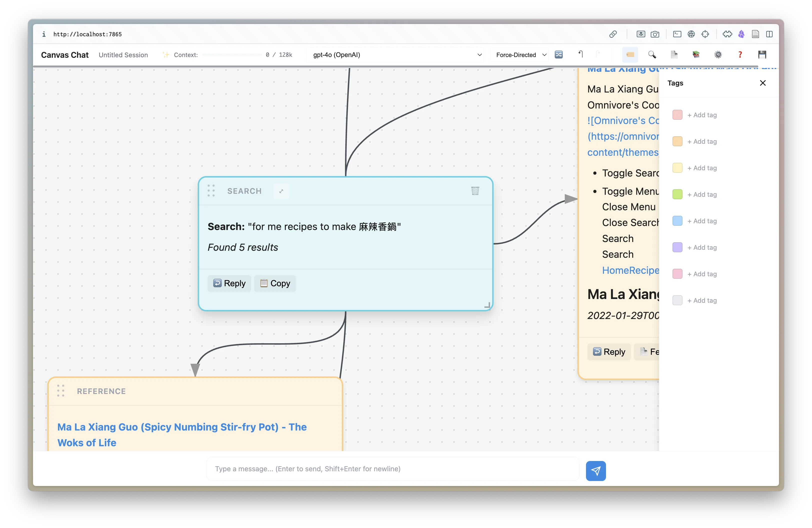
Task: Open the Force-Directed layout dropdown
Action: (x=519, y=54)
